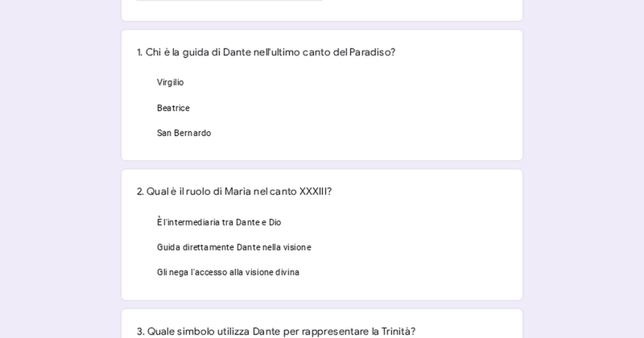Image resolution: width=644 pixels, height=338 pixels.
Task: Click the question 1 title about Dante's guide
Action: [x=266, y=52]
